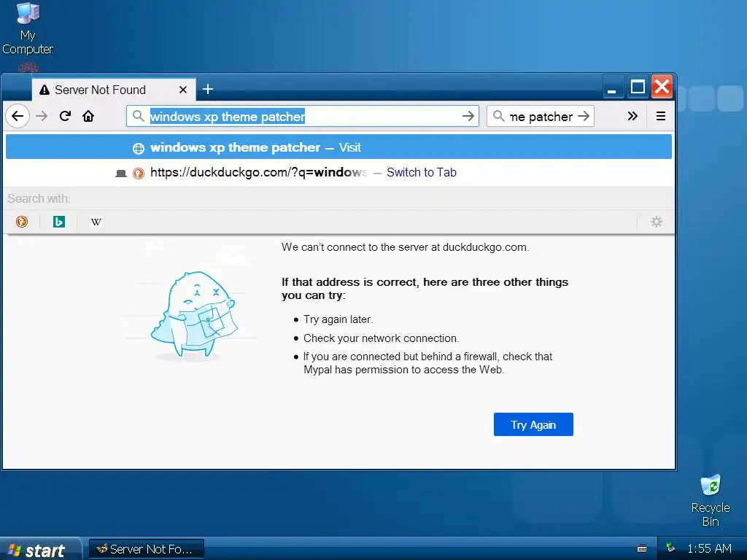Click the keyboard icon in taskbar
Screen dimensions: 747x560
click(642, 548)
